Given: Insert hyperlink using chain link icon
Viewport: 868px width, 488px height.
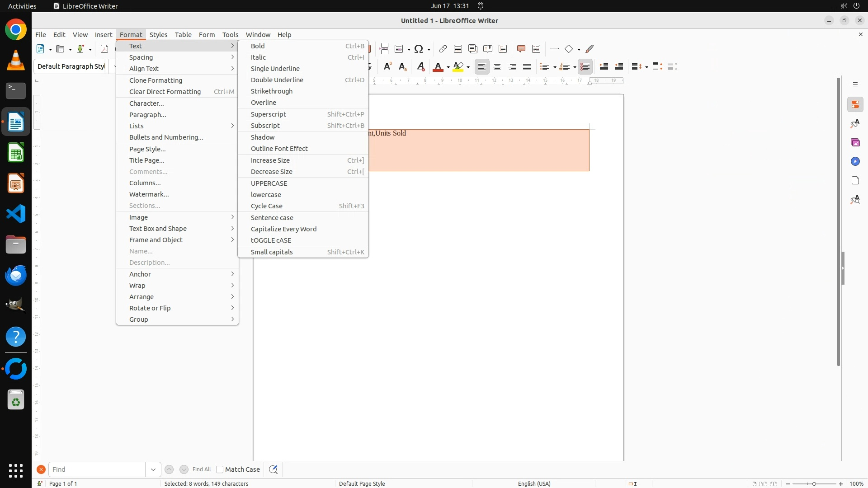Looking at the screenshot, I should pos(443,49).
